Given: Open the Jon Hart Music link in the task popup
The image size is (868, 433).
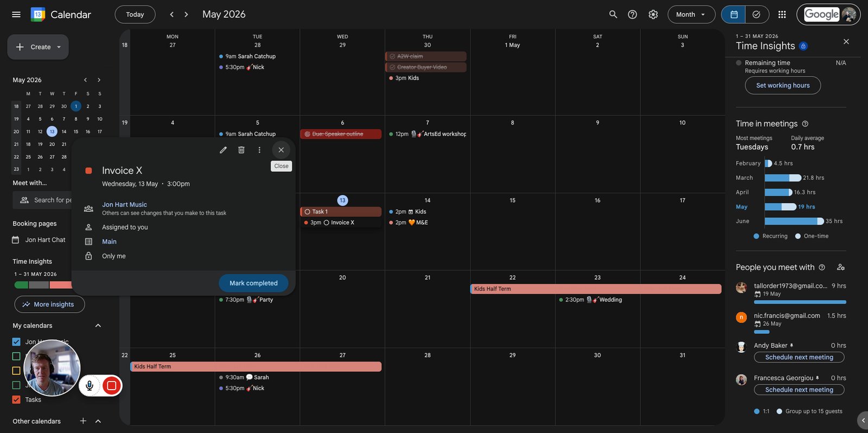Looking at the screenshot, I should (124, 204).
